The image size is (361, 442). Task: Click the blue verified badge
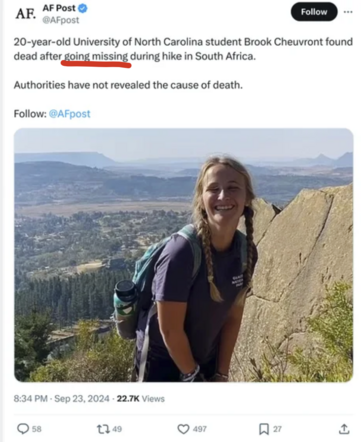[x=83, y=8]
